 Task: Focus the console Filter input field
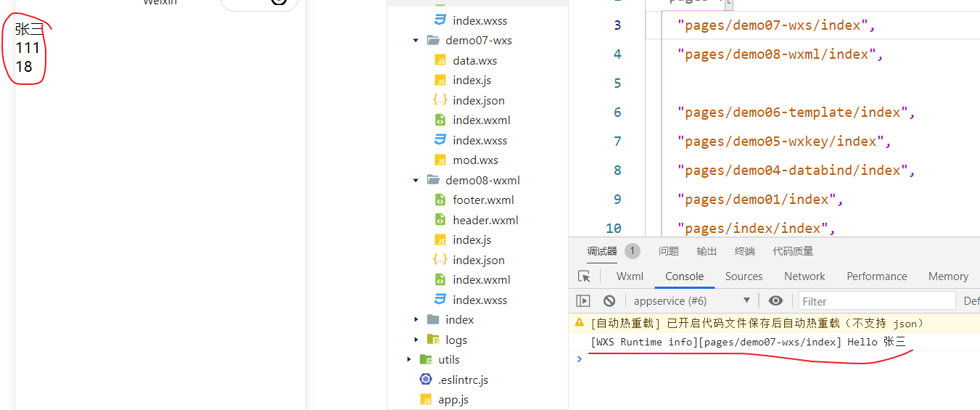[877, 301]
